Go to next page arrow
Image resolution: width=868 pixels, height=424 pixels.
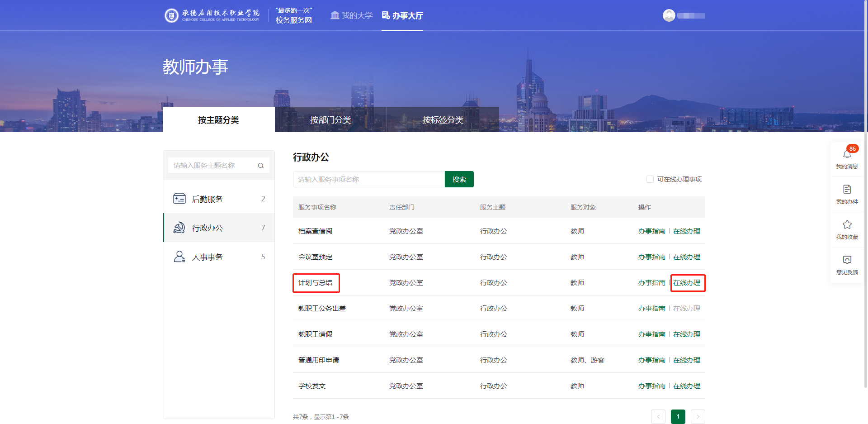pos(698,416)
